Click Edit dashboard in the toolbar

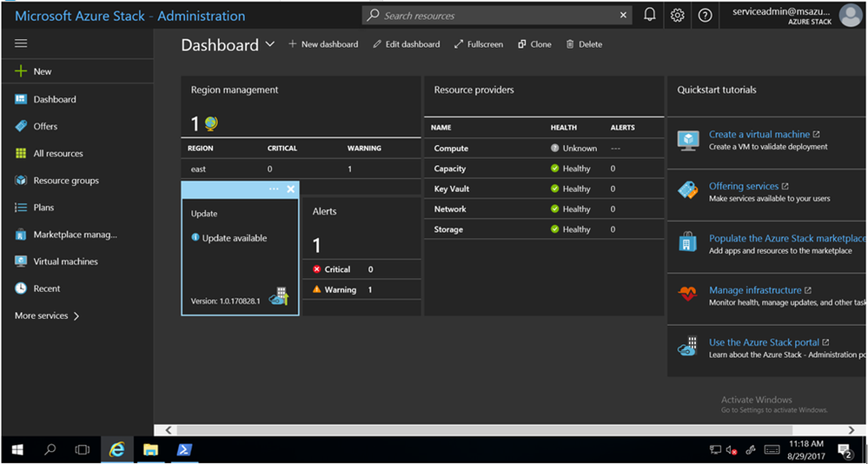tap(407, 44)
